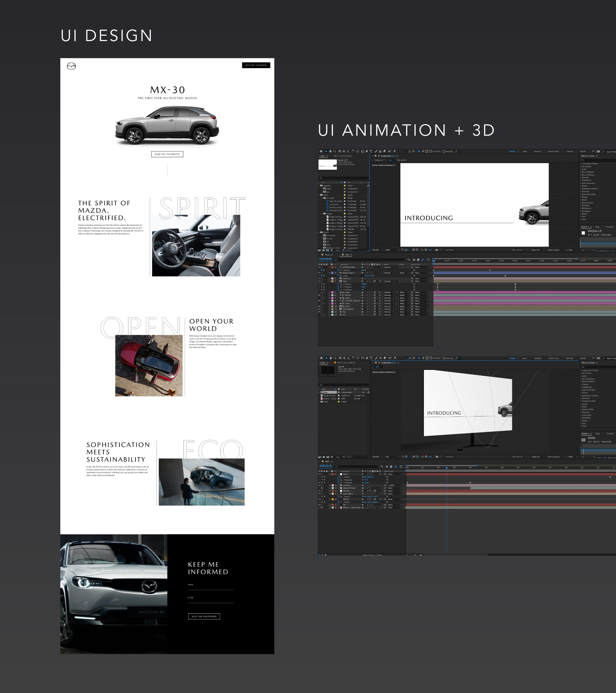Expand Solids folder in Main project panel

point(319,402)
